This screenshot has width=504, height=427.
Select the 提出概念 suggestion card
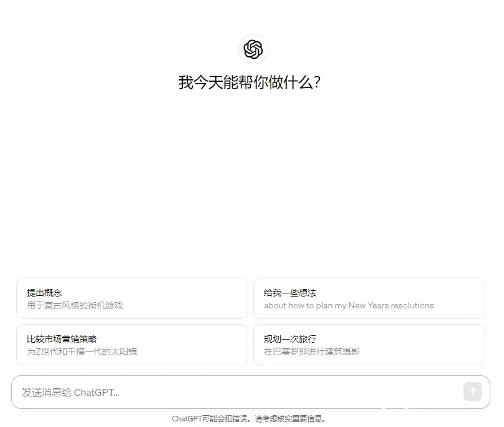tap(132, 298)
